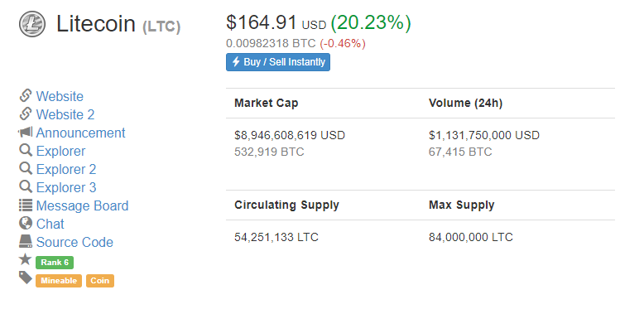Select the orange Coin tag
644x314 pixels.
(100, 281)
